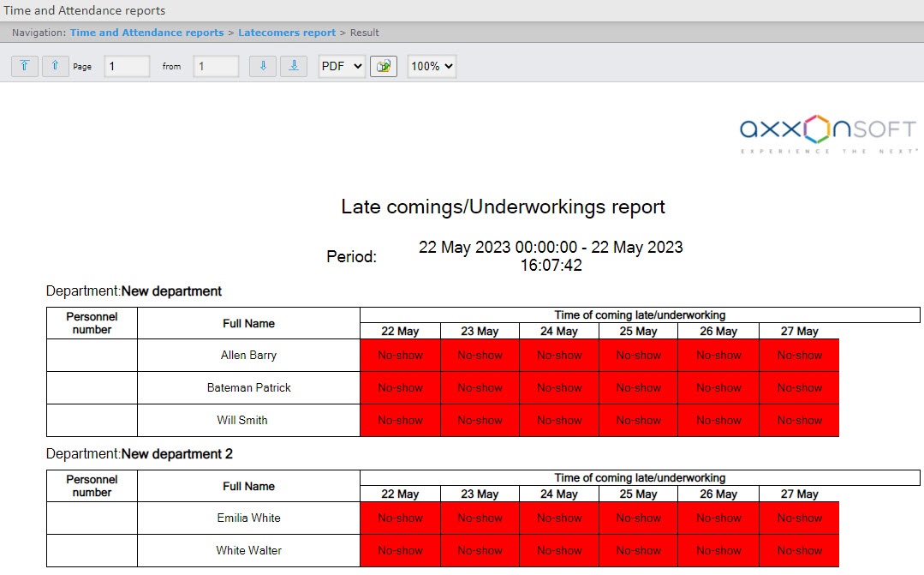Click the total pages count field

pos(216,66)
